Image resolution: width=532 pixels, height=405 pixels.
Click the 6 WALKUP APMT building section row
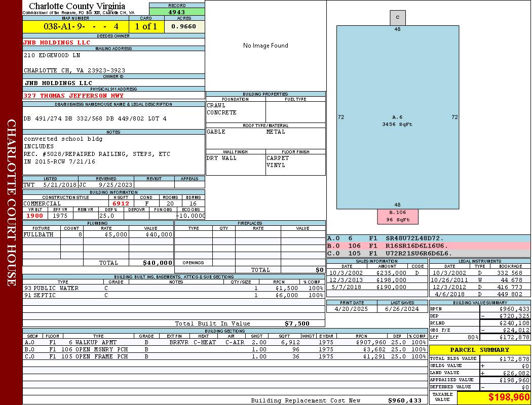click(225, 342)
